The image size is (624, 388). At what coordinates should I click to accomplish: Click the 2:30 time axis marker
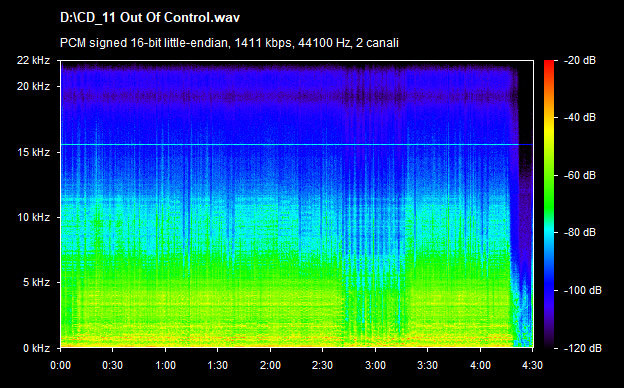pos(323,365)
